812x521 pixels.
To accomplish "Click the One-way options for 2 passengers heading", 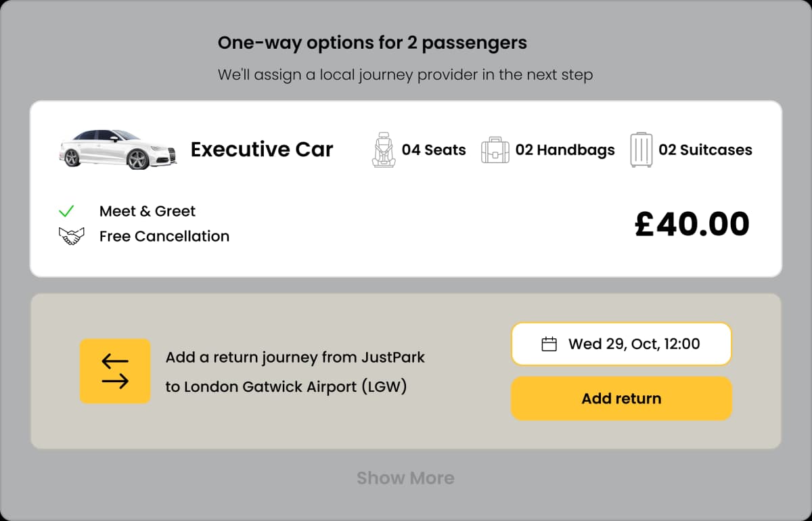I will 372,43.
